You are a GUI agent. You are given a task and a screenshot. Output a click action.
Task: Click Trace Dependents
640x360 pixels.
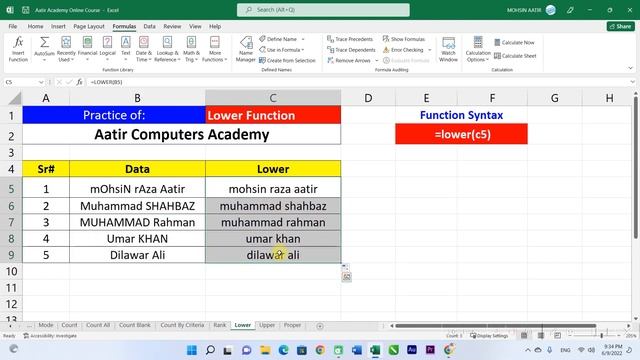(351, 50)
